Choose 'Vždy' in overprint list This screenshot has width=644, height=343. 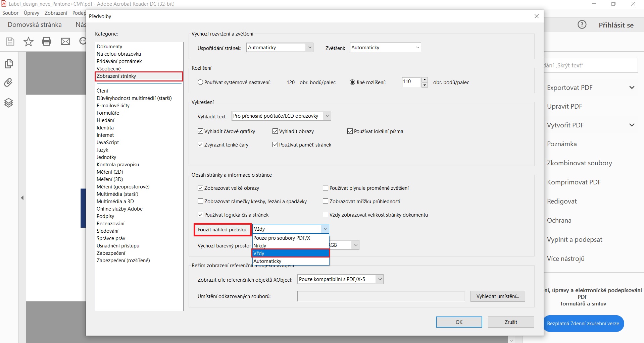coord(291,253)
